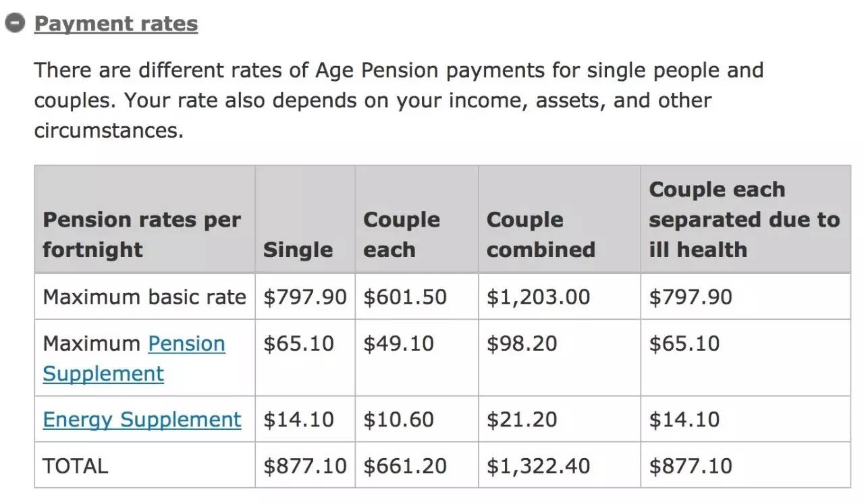The image size is (864, 504).
Task: Select the Couple combined column header
Action: point(541,235)
